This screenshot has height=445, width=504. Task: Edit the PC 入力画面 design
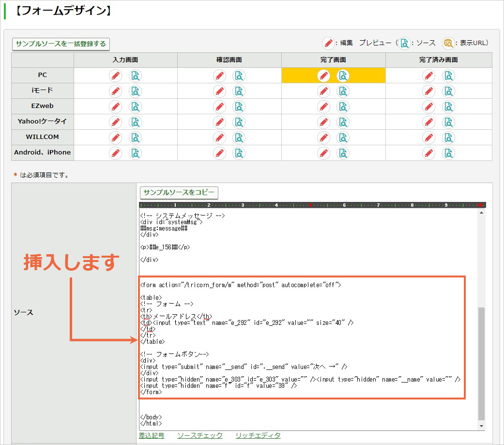point(115,76)
